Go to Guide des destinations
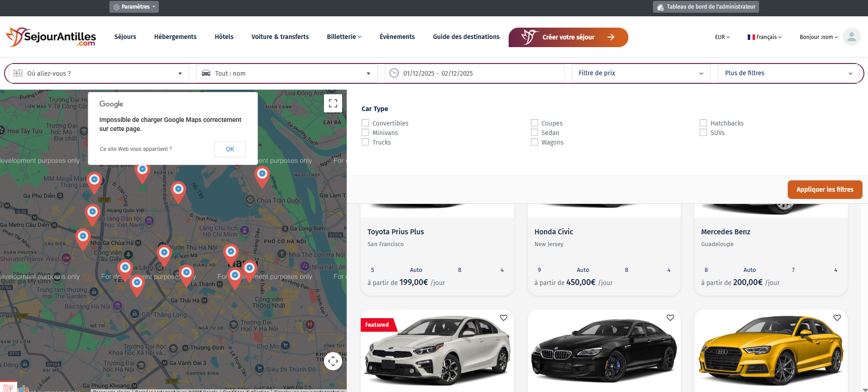The height and width of the screenshot is (392, 868). coord(466,37)
